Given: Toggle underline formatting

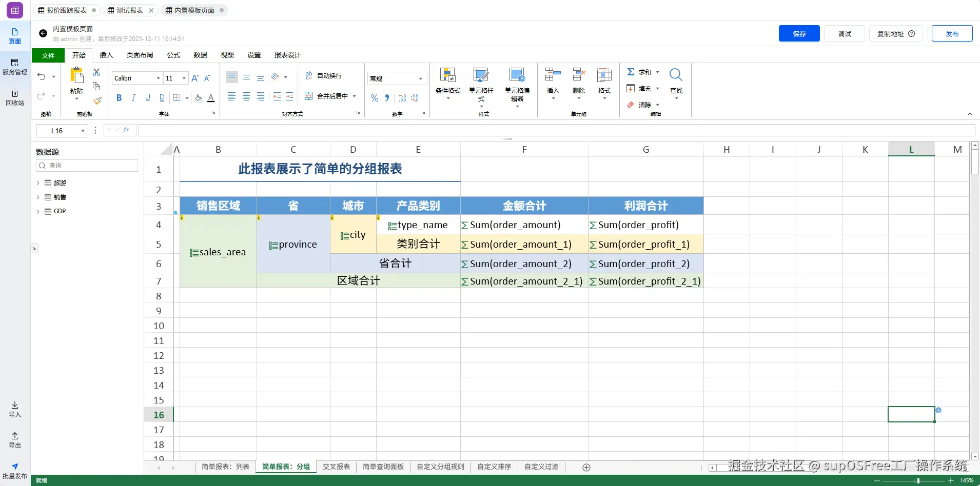Looking at the screenshot, I should point(148,97).
